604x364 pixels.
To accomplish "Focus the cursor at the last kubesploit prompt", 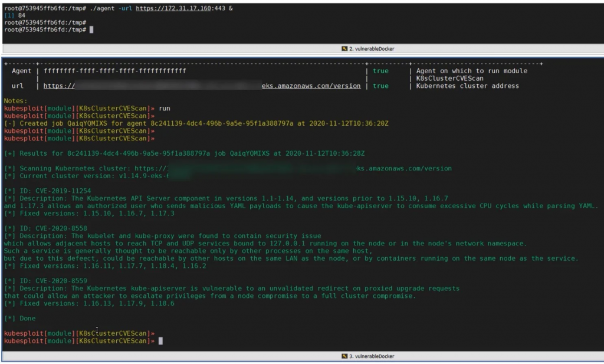I will (x=160, y=341).
